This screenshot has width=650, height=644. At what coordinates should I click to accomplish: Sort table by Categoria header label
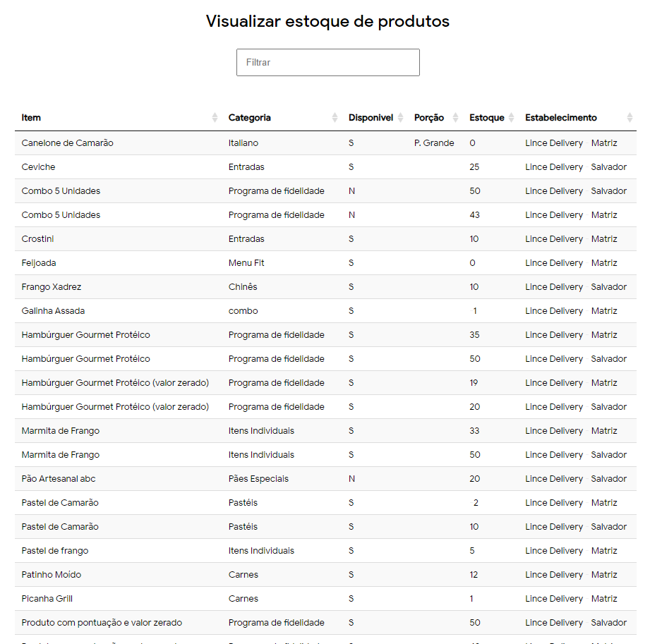[249, 118]
